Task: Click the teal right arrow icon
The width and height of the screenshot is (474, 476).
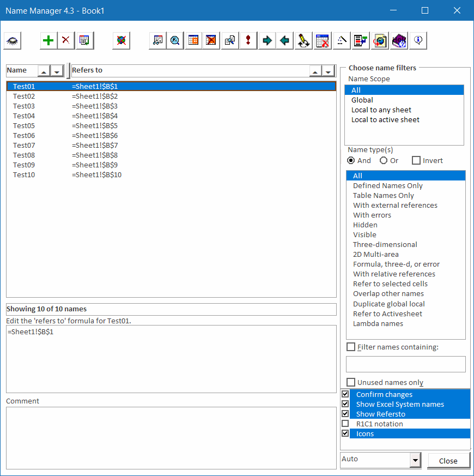Action: [267, 40]
